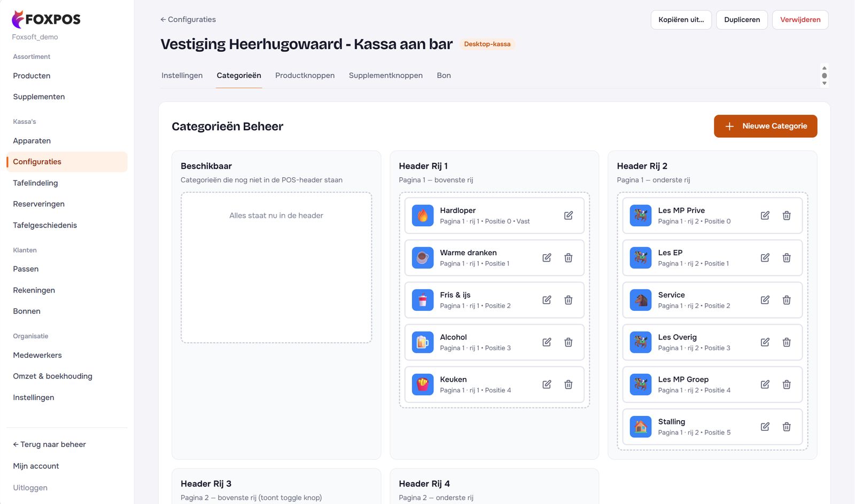
Task: Open Medewerkers in the sidebar
Action: coord(67,355)
